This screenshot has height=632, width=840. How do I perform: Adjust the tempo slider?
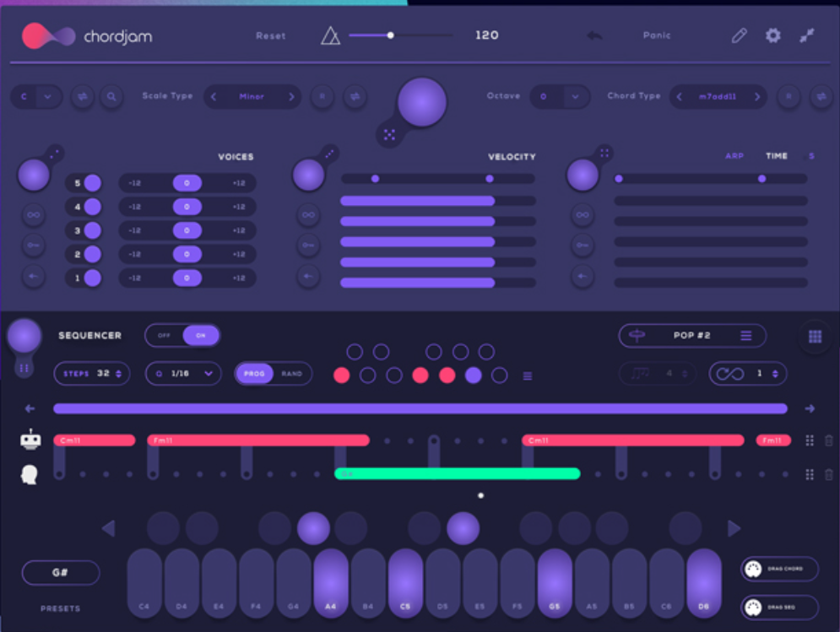[400, 35]
